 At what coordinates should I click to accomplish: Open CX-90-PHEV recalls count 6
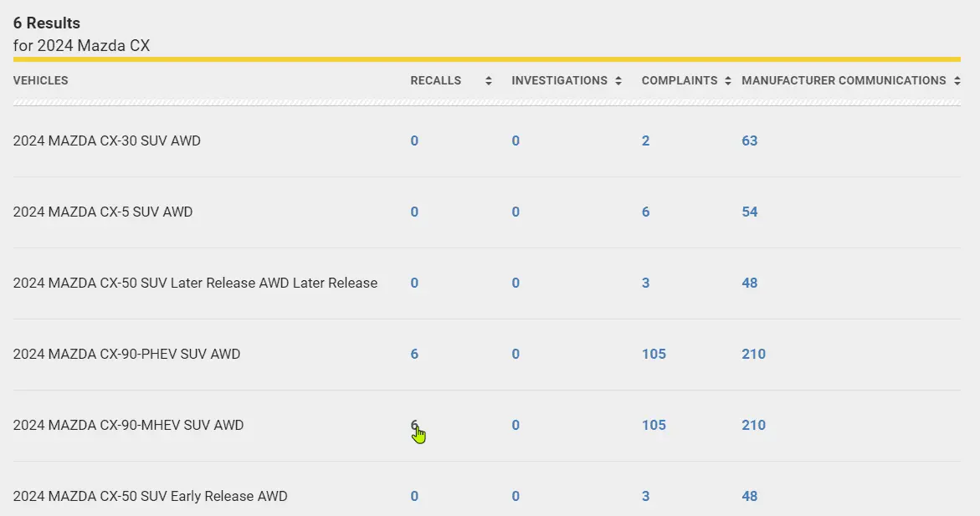point(414,354)
